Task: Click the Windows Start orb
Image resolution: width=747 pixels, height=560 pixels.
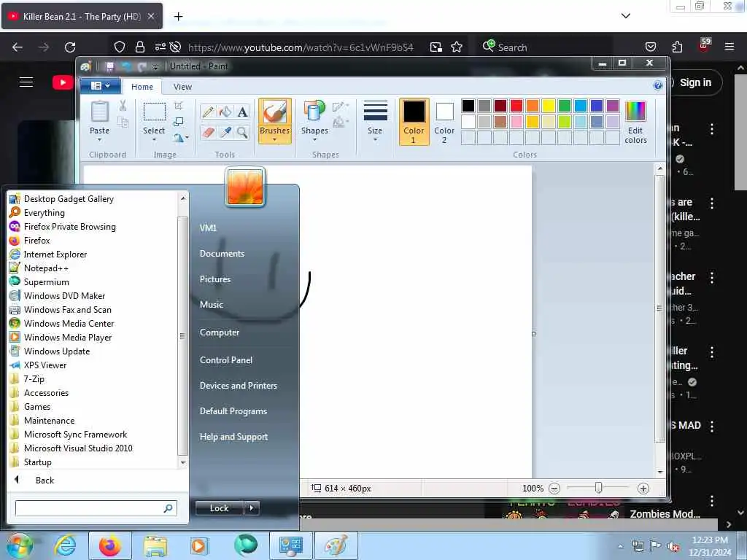Action: (19, 545)
